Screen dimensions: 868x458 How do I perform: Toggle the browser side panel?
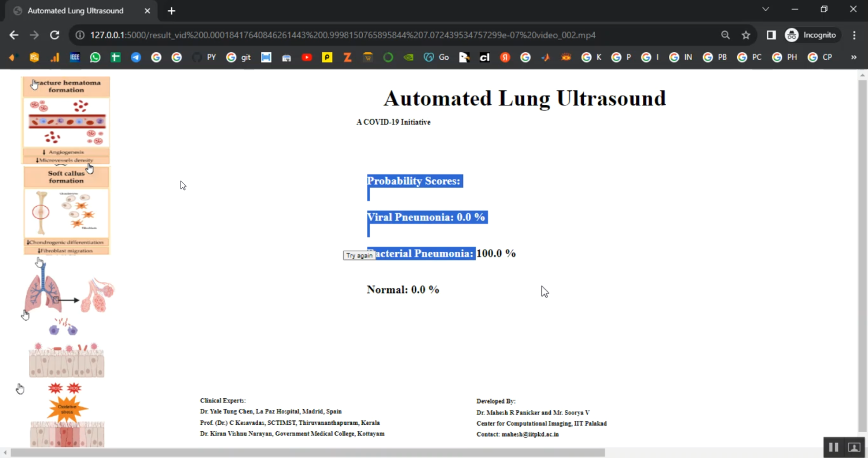[771, 35]
